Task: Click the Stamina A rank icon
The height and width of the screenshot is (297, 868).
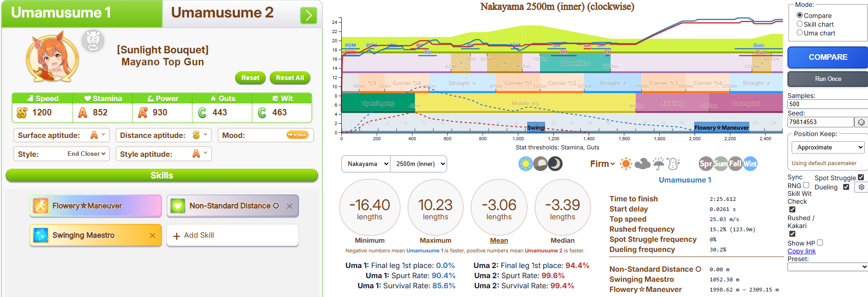Action: (x=82, y=113)
